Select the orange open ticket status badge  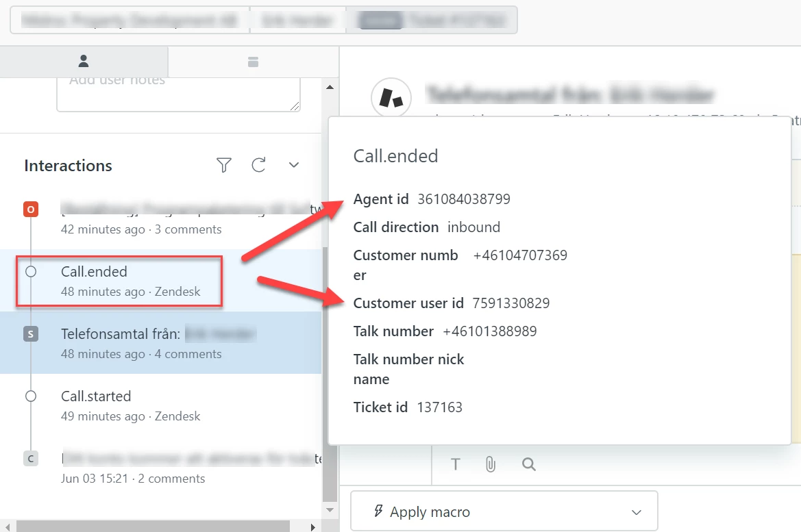click(x=31, y=210)
